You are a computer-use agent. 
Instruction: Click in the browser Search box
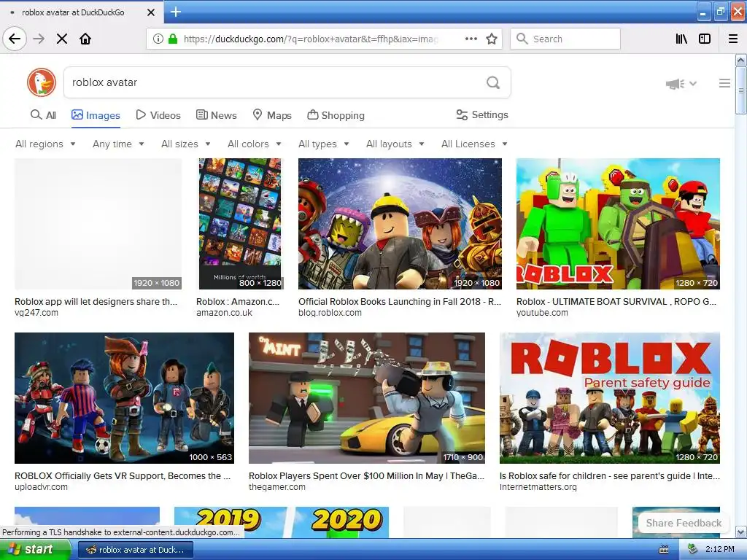565,39
